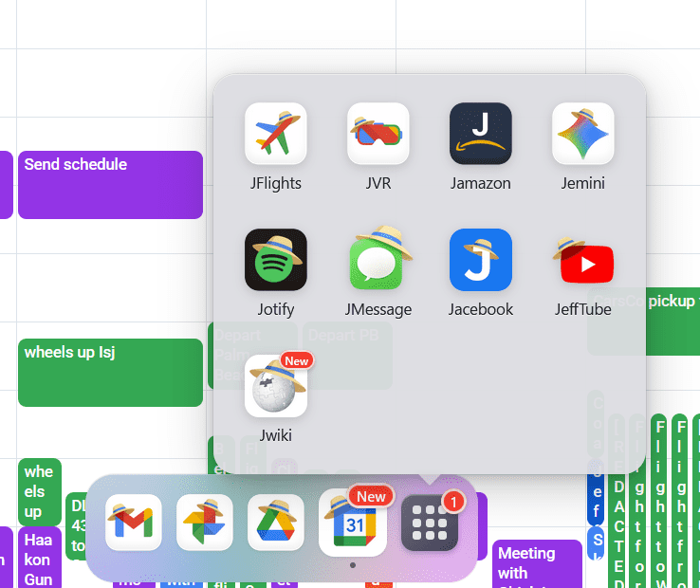Open the pickup calendar event

click(672, 322)
